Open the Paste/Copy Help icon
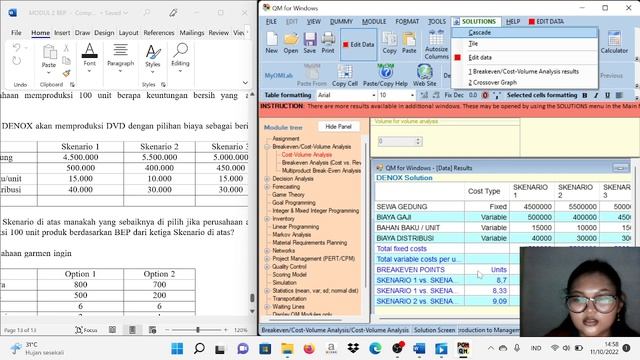This screenshot has width=640, height=360. [x=385, y=76]
